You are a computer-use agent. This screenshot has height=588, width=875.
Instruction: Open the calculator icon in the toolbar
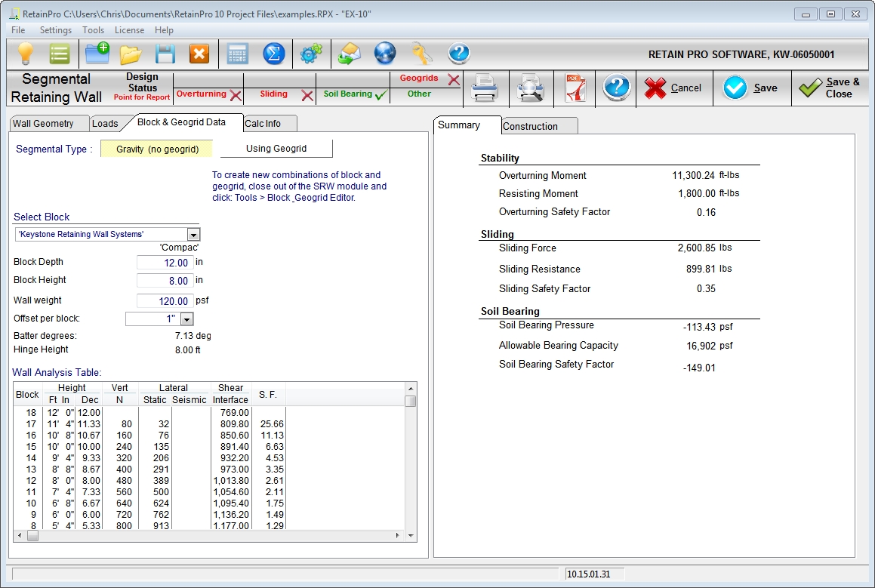[238, 54]
